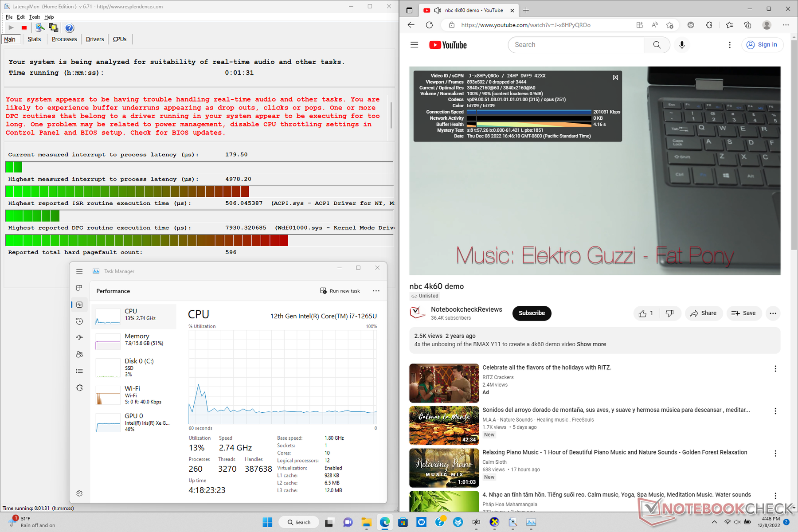
Task: Open the Edge Favorites list
Action: click(x=729, y=25)
